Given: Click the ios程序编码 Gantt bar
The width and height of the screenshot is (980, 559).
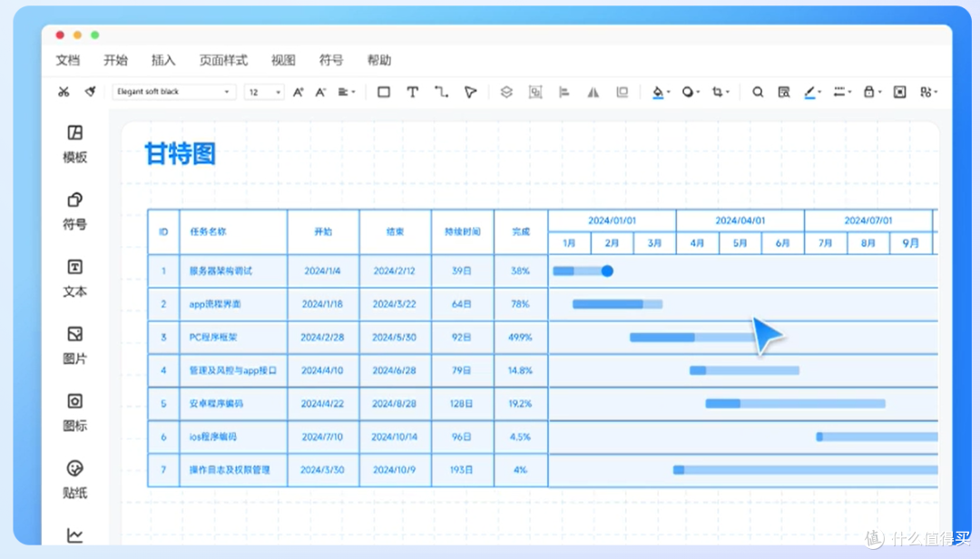Looking at the screenshot, I should 877,436.
